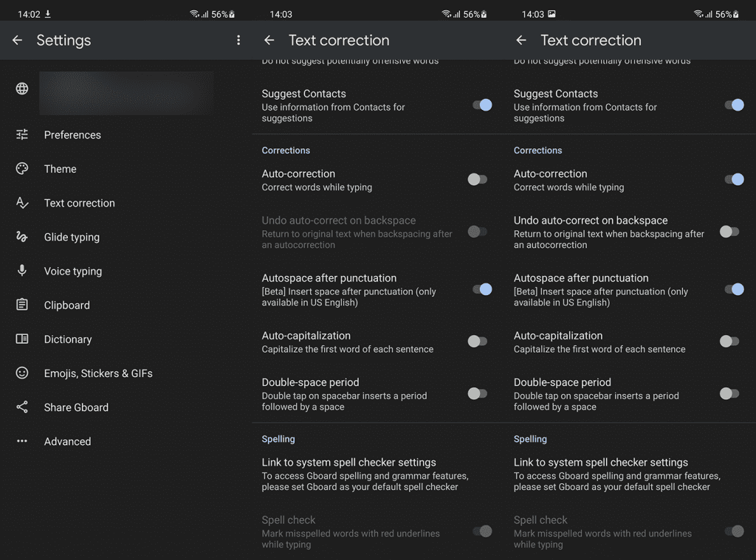Toggle Auto-capitalization in the right panel

tap(729, 341)
